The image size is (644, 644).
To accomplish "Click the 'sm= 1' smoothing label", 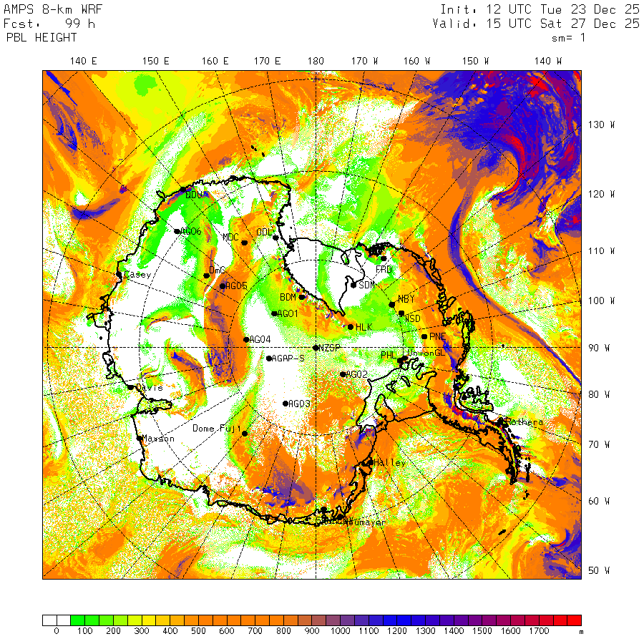I will (568, 38).
